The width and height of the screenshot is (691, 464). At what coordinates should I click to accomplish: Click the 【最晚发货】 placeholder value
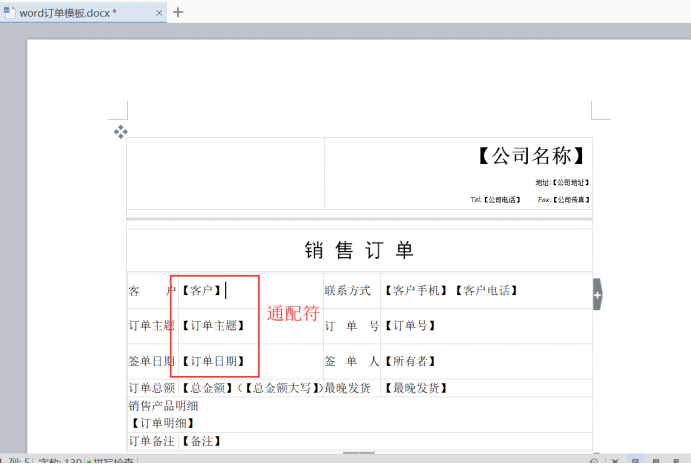(x=416, y=388)
